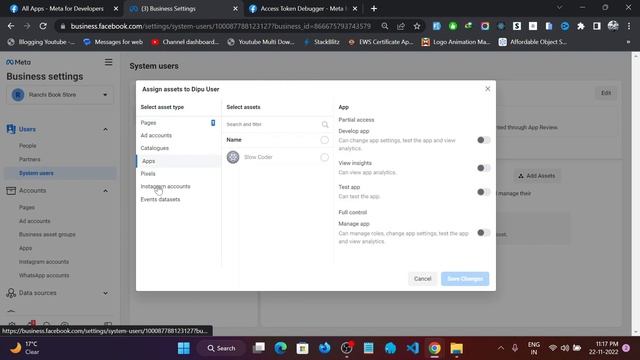
Task: Open the Chrome profile avatar
Action: tap(613, 26)
